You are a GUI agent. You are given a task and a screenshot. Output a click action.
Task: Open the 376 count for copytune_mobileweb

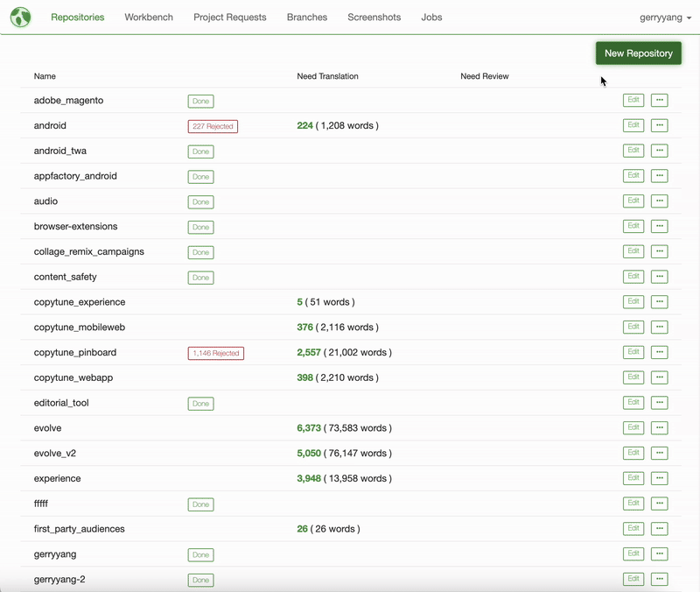point(304,327)
